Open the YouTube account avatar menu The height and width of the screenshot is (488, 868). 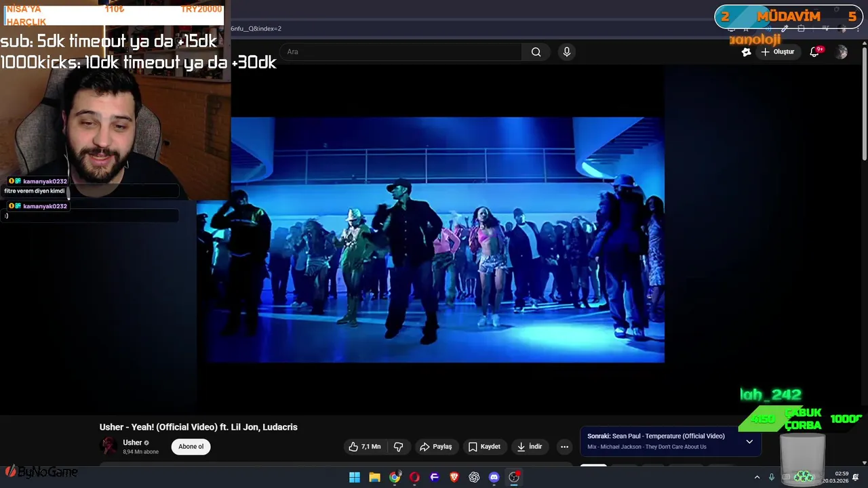pyautogui.click(x=842, y=52)
